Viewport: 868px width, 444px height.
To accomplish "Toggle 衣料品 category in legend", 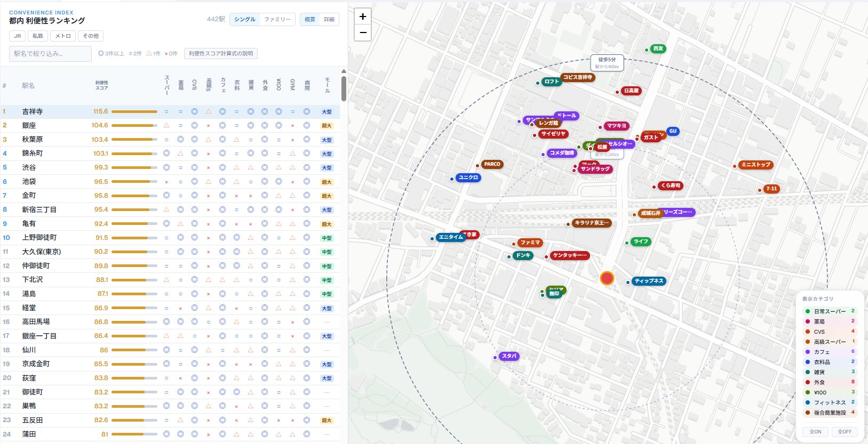I will pyautogui.click(x=830, y=362).
